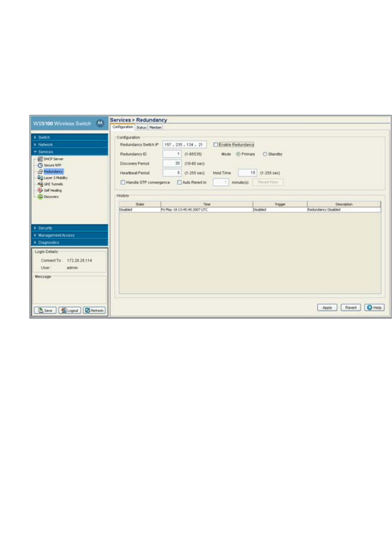This screenshot has width=392, height=543.
Task: Toggle the Auto Revert in checkbox
Action: (x=179, y=183)
